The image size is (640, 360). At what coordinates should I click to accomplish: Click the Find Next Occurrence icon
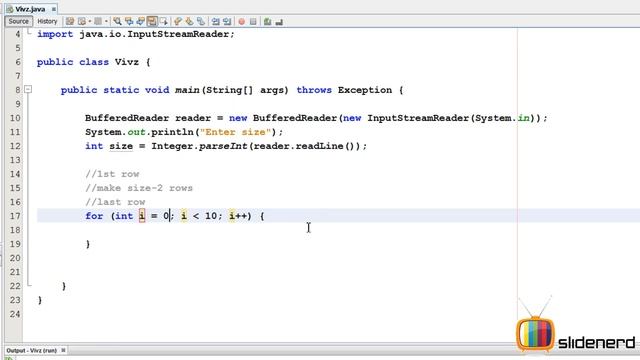click(x=140, y=21)
